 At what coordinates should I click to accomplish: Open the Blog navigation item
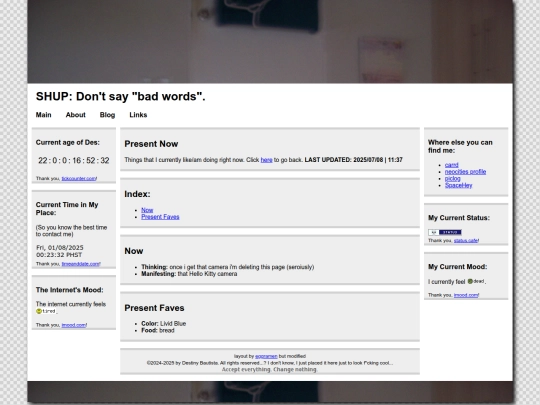pos(107,115)
